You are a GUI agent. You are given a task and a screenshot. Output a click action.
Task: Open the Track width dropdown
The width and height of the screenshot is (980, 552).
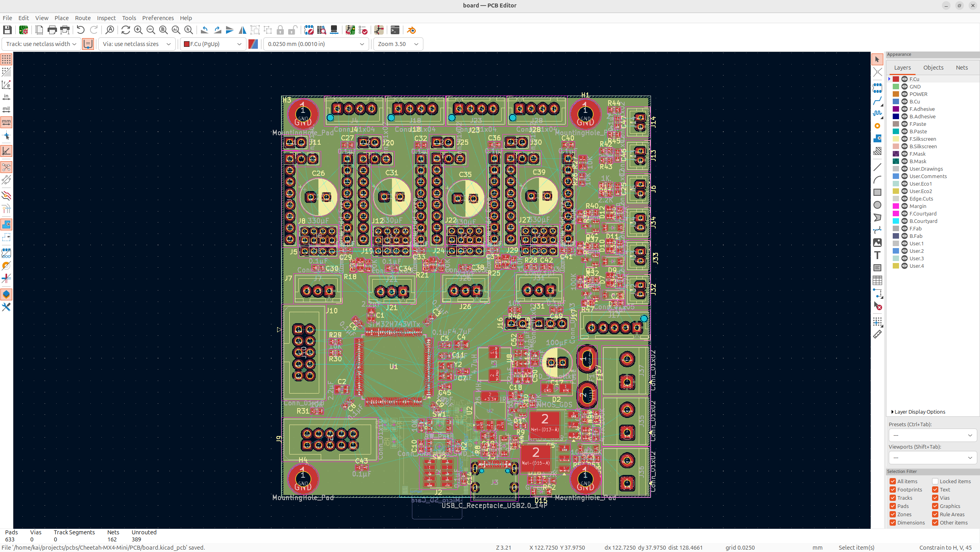[x=41, y=44]
